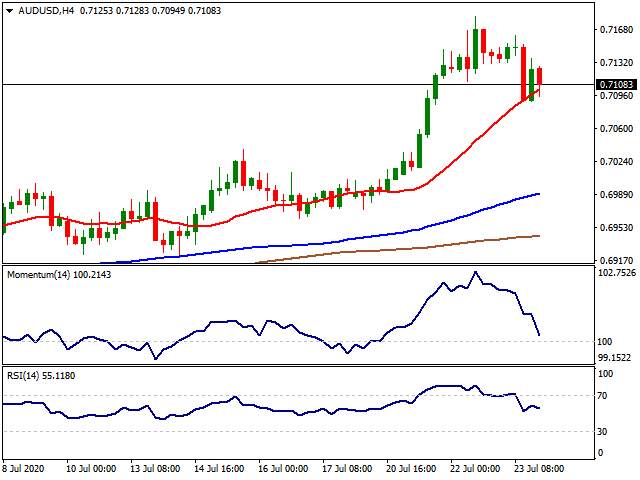Image resolution: width=640 pixels, height=480 pixels.
Task: Select the Momentum(14) 100.2143 indicator label
Action: 59,275
